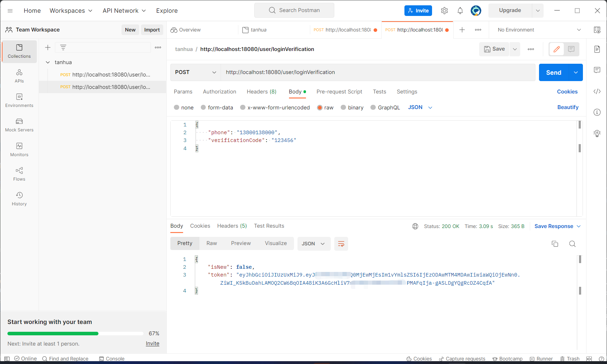Select the raw body type

325,108
